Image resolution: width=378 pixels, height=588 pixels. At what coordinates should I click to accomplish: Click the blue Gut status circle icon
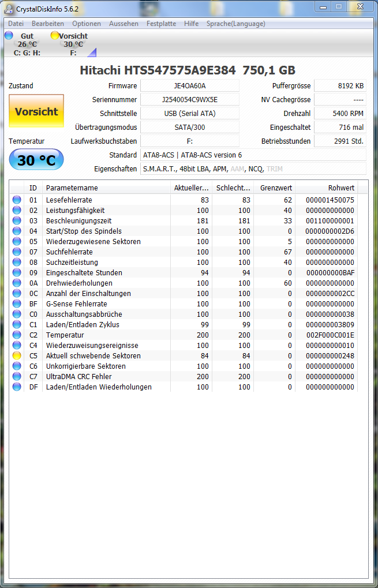click(x=9, y=36)
